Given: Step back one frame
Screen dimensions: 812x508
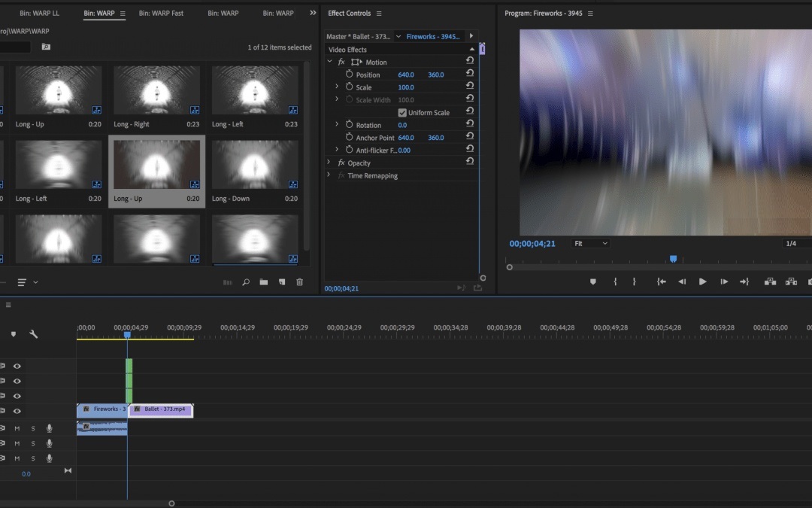Looking at the screenshot, I should (682, 281).
